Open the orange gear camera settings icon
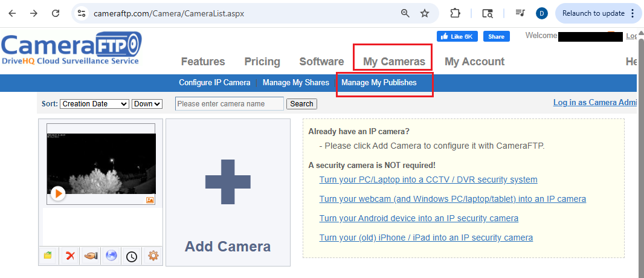This screenshot has height=278, width=644. click(x=153, y=256)
